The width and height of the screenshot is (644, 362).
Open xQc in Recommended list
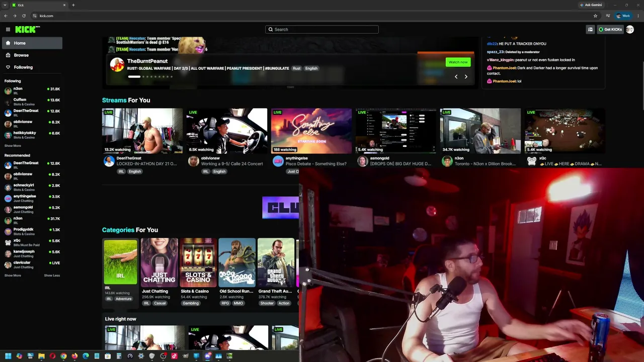coord(31,242)
